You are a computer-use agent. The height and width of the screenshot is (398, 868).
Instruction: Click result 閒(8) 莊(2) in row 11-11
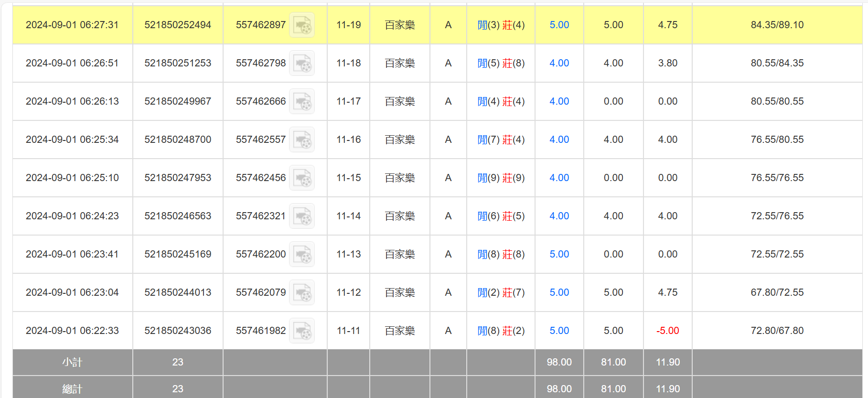pos(501,331)
